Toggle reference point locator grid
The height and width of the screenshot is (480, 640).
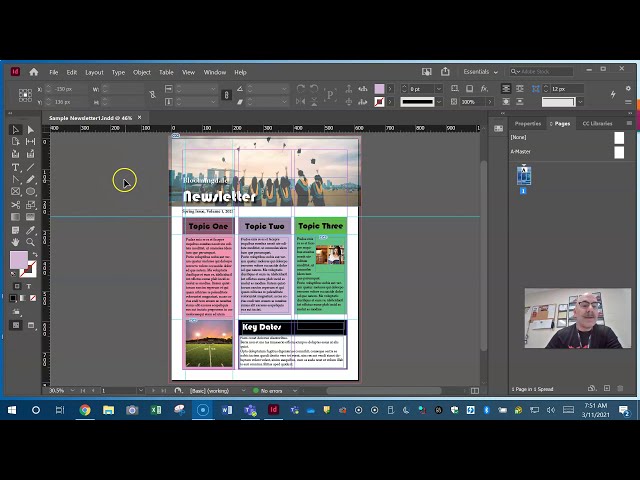26,95
